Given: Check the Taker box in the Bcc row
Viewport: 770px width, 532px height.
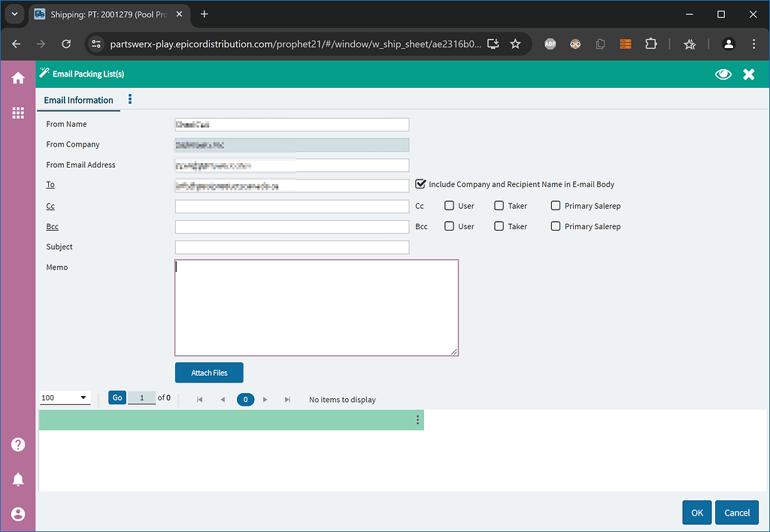Looking at the screenshot, I should point(499,225).
